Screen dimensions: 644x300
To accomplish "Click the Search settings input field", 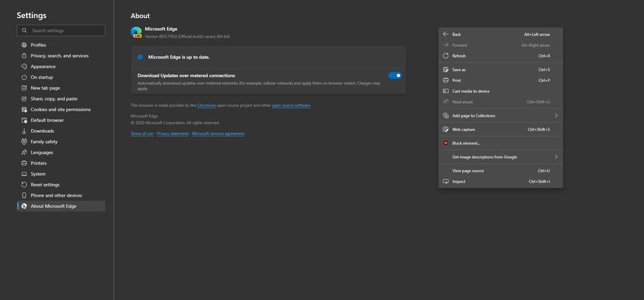I will pos(61,30).
